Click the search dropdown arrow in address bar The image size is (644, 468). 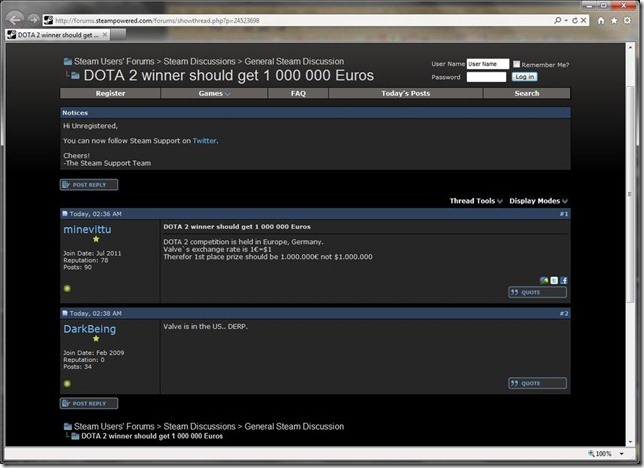[x=566, y=20]
